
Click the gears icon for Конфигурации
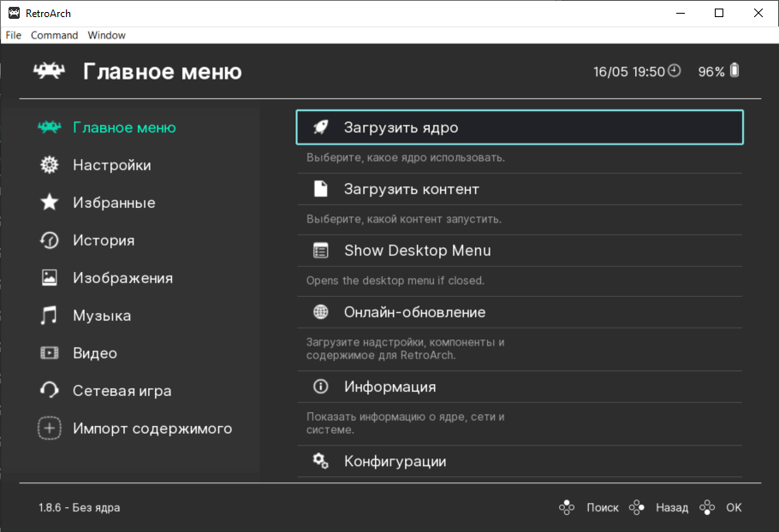(321, 461)
